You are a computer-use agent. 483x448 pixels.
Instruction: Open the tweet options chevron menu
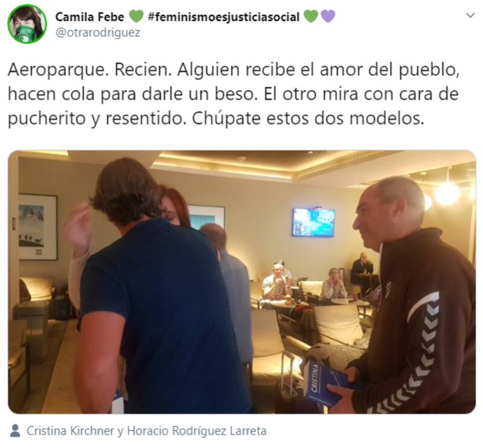(x=470, y=15)
